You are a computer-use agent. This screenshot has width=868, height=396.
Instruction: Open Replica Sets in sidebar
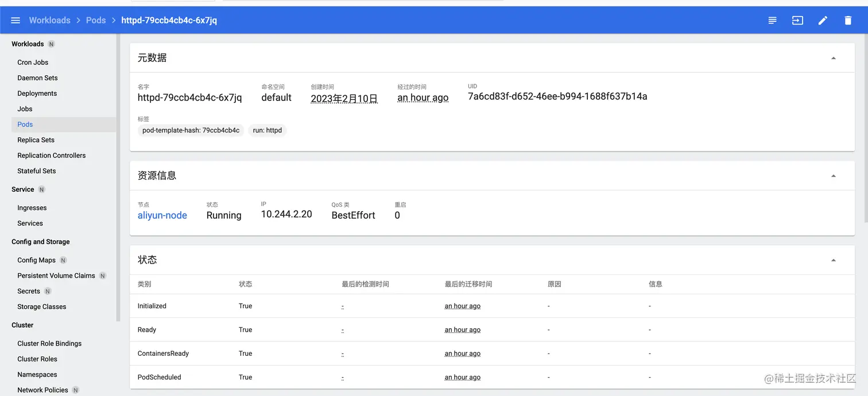(x=36, y=140)
